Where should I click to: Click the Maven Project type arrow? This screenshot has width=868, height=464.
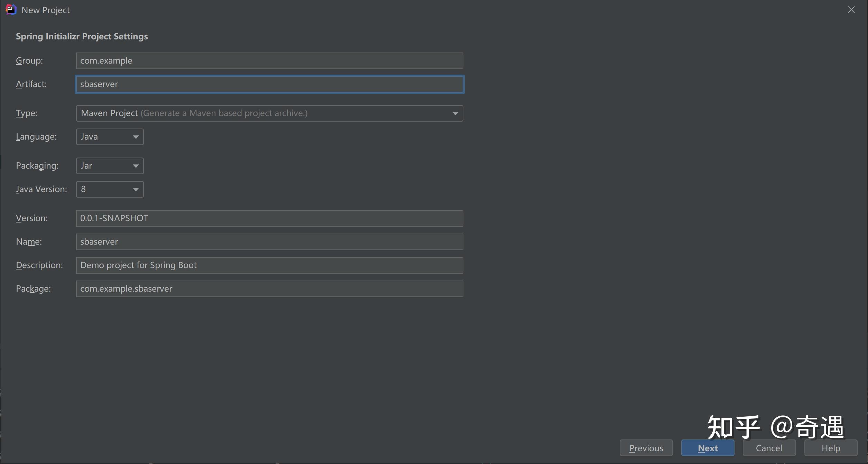click(x=455, y=113)
